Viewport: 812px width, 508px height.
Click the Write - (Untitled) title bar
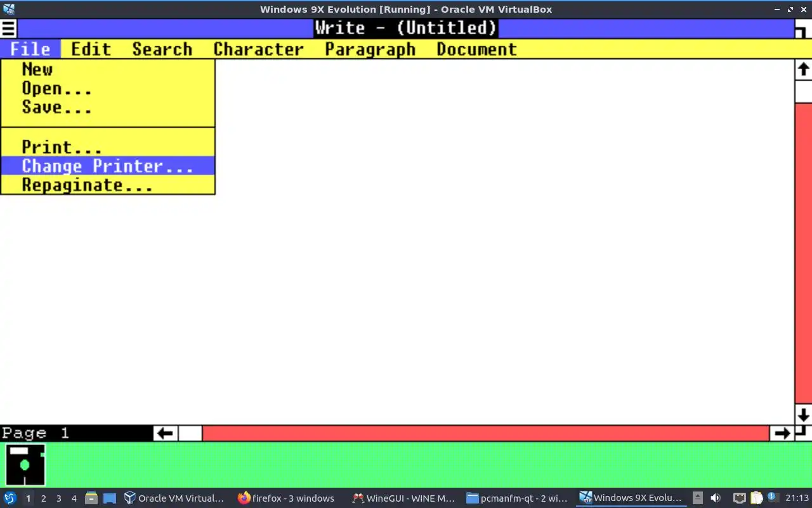point(406,28)
